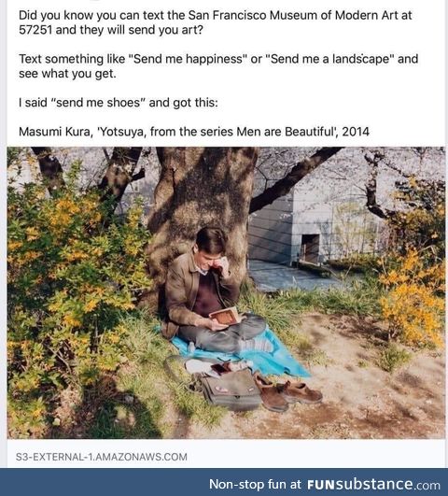Click the book the man is holding
448x496 pixels.
click(x=226, y=316)
